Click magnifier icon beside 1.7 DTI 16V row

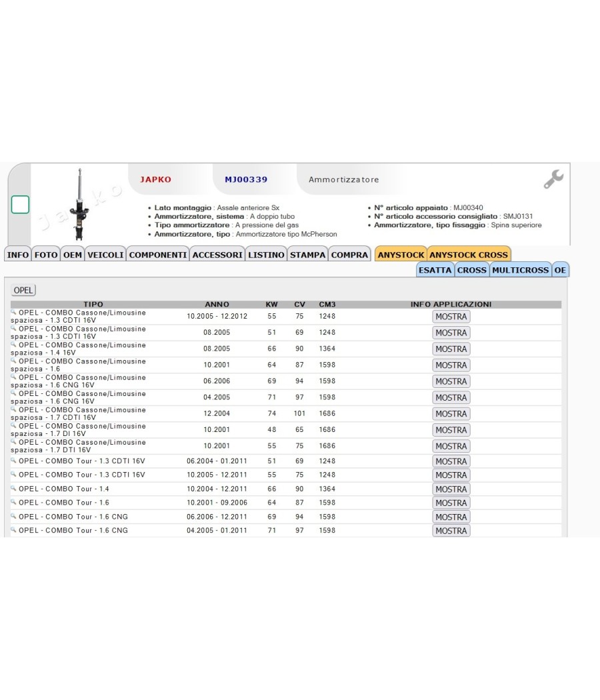[13, 441]
